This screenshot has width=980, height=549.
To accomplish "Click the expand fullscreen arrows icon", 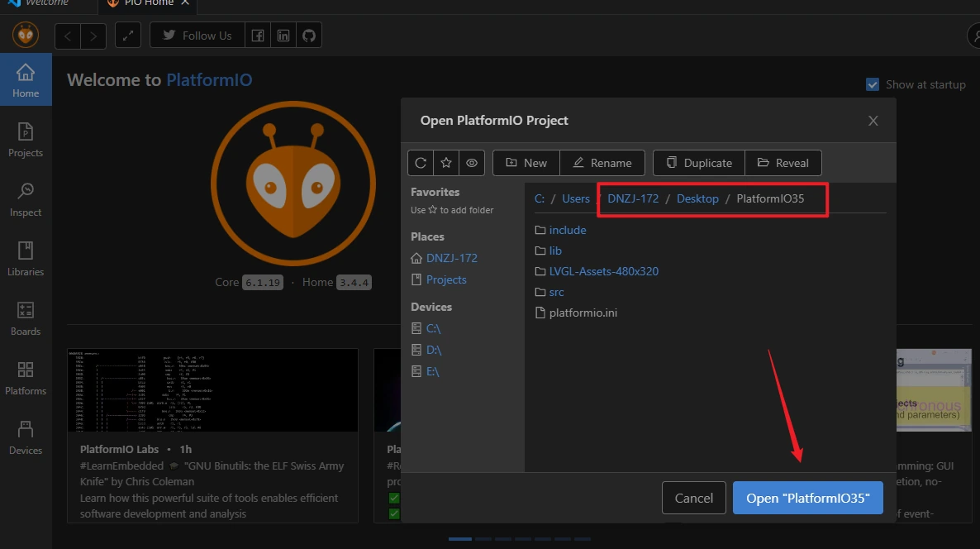I will [127, 36].
